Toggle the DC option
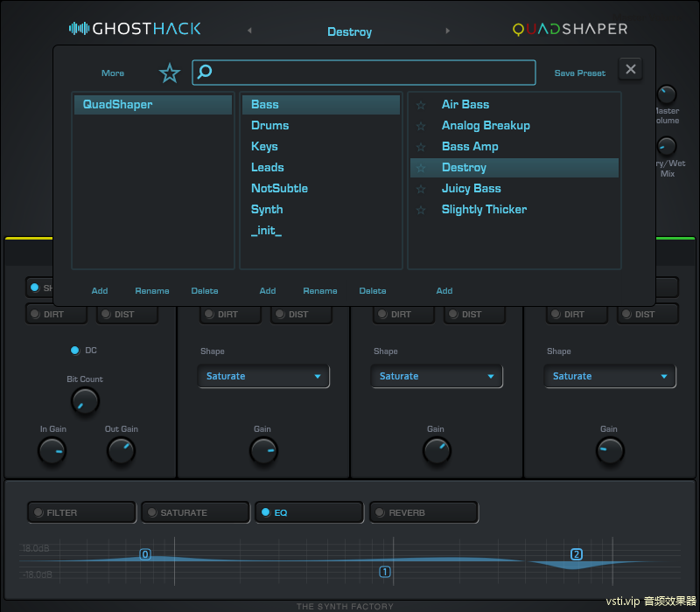The image size is (700, 612). [x=75, y=351]
